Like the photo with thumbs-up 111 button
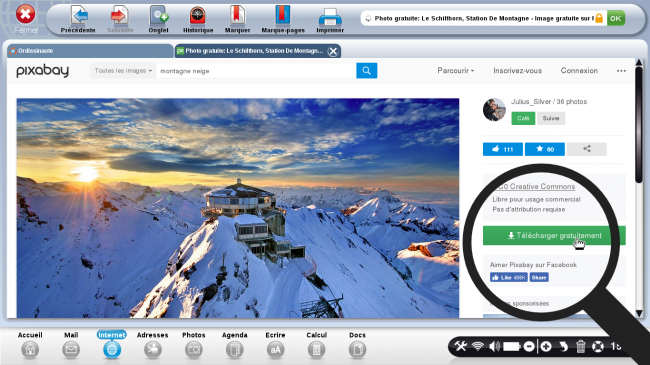The image size is (650, 365). point(502,149)
